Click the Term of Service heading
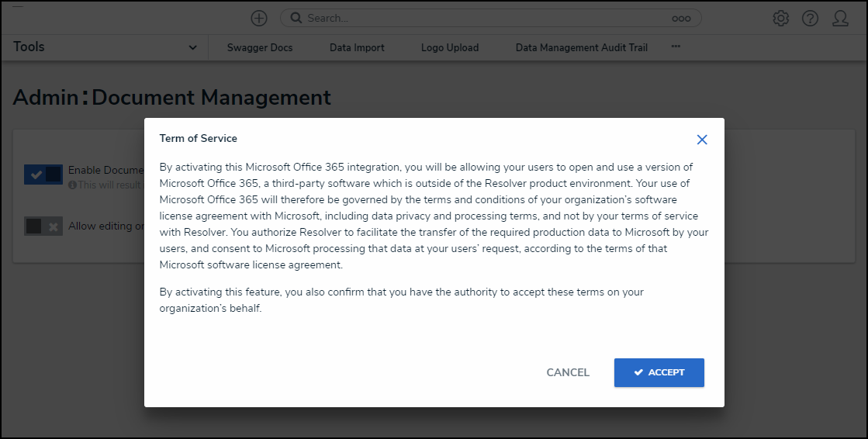 click(198, 138)
